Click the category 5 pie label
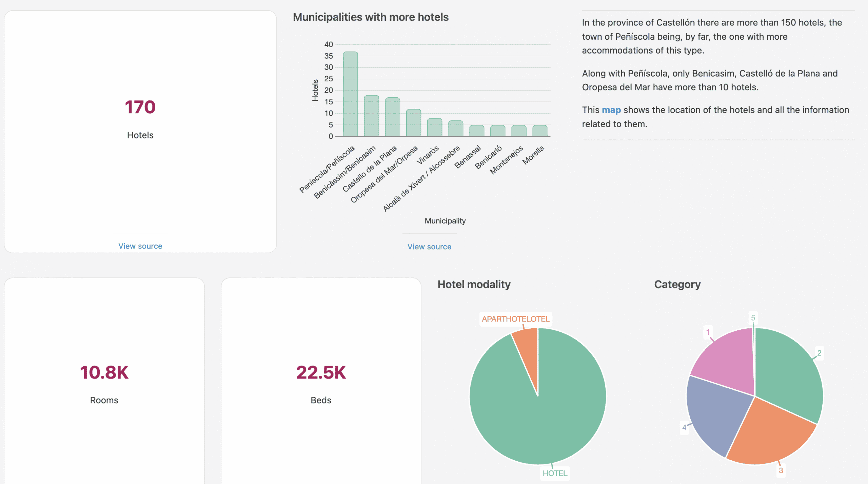Viewport: 868px width, 484px height. pyautogui.click(x=753, y=318)
